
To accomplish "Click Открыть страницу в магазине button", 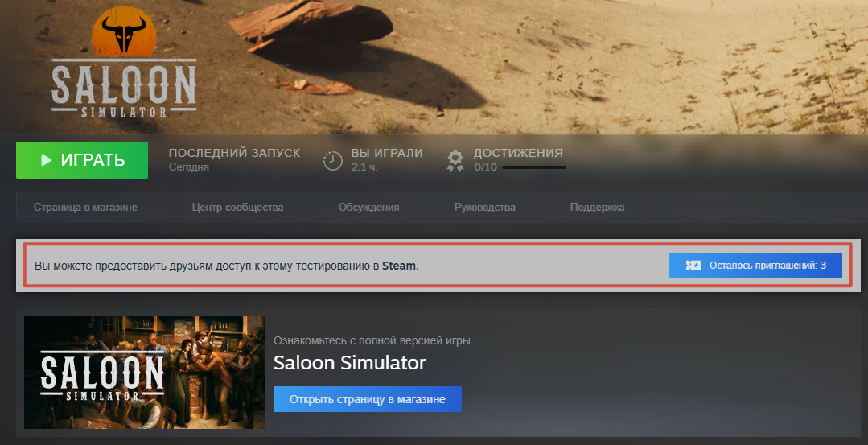I will [368, 399].
